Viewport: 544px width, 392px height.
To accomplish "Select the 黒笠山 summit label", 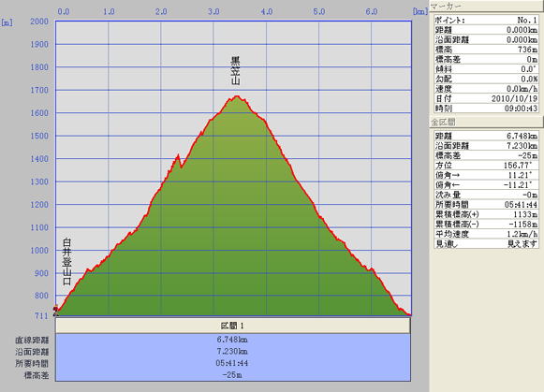I will pyautogui.click(x=236, y=71).
